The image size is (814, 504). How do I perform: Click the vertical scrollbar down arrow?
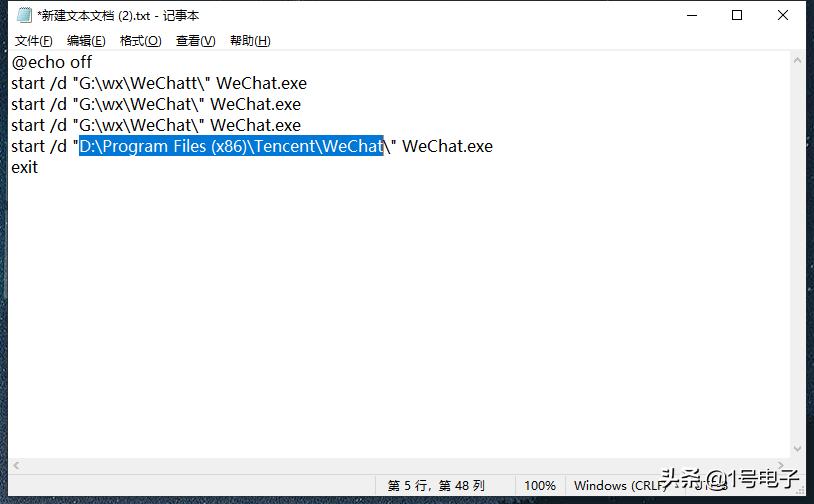(797, 449)
